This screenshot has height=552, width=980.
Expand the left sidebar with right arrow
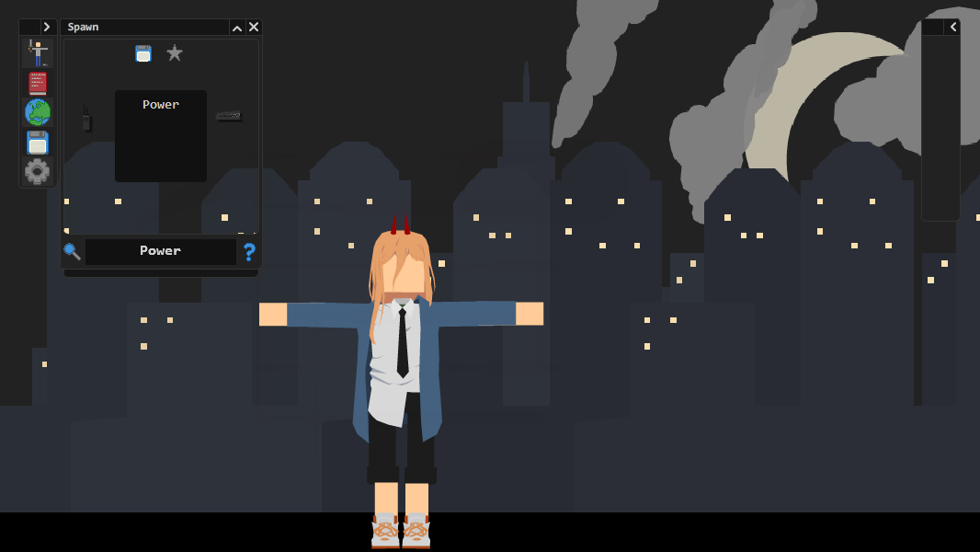(46, 27)
